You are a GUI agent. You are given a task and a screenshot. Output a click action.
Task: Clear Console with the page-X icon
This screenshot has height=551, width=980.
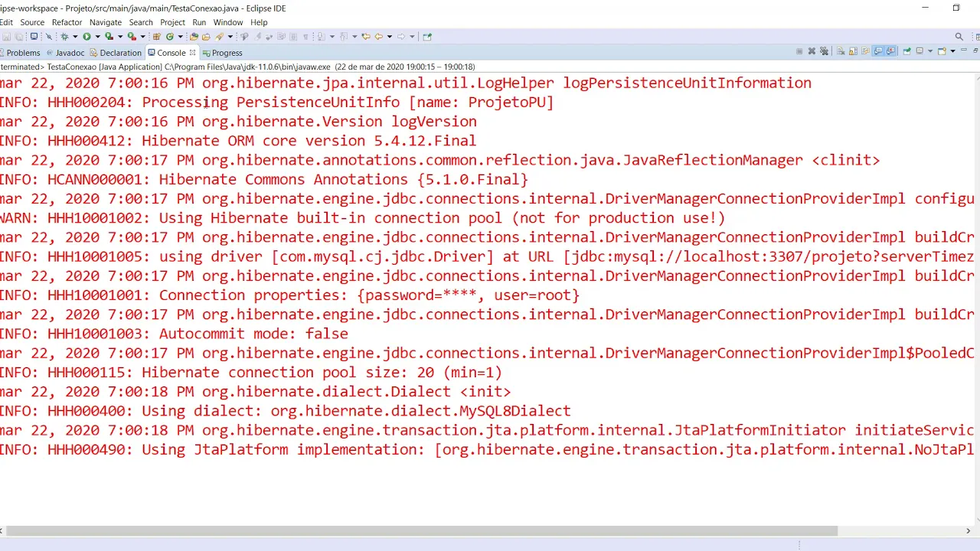[841, 51]
